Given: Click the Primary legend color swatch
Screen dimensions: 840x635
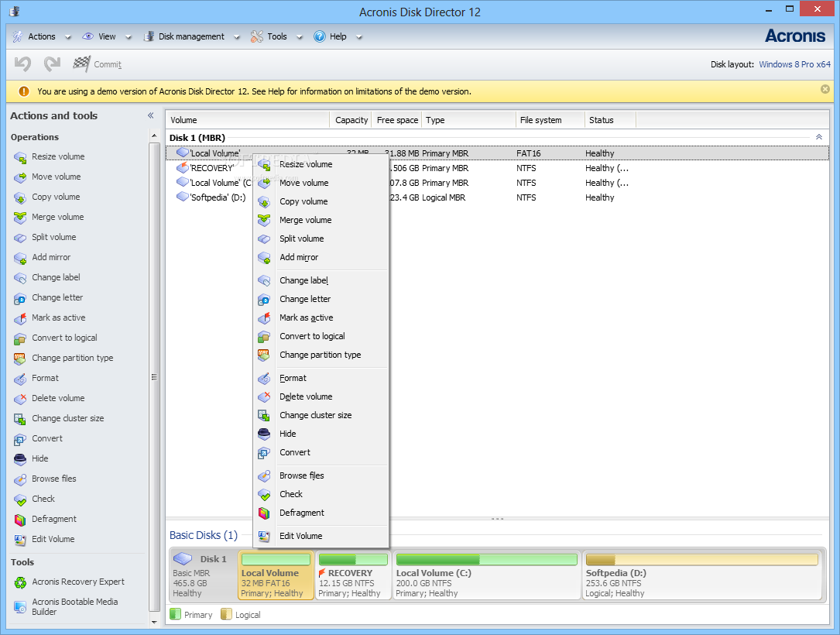Looking at the screenshot, I should (175, 614).
